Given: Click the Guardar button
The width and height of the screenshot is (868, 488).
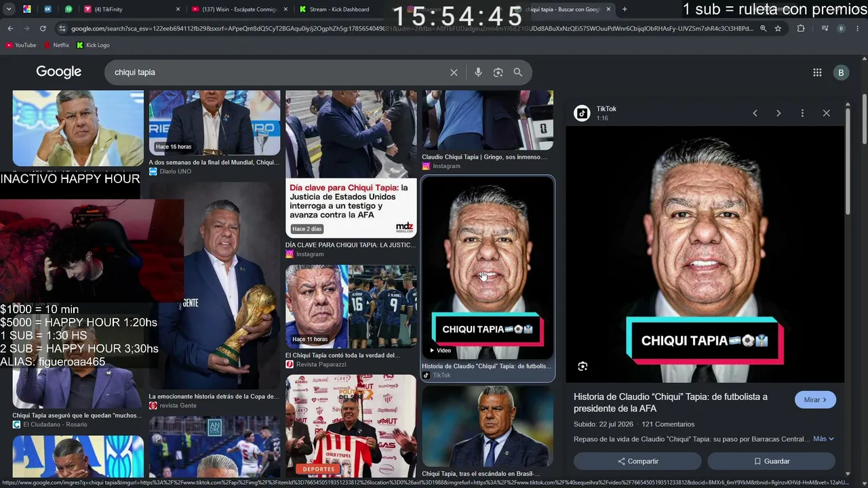Looking at the screenshot, I should tap(772, 461).
